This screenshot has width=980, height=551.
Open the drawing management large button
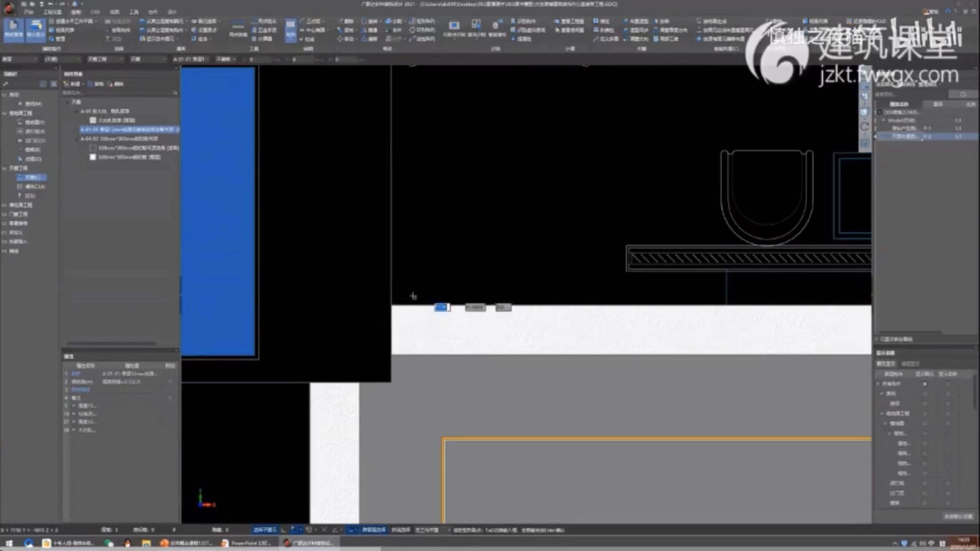(14, 30)
